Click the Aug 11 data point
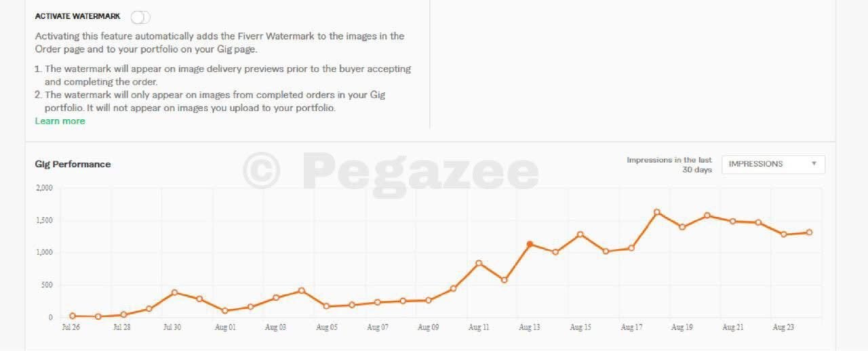Screen dimensions: 868x351 pos(479,263)
